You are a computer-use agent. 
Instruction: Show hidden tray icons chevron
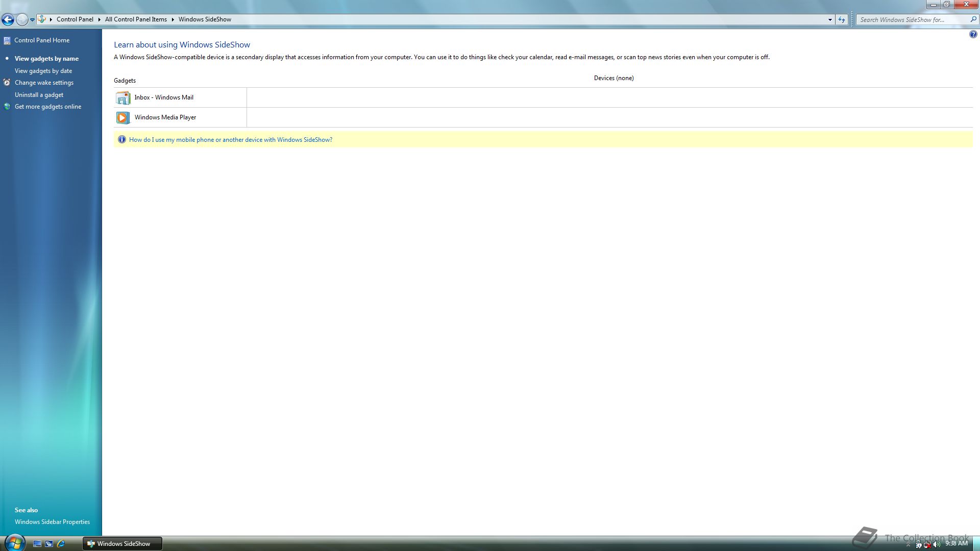(x=908, y=544)
